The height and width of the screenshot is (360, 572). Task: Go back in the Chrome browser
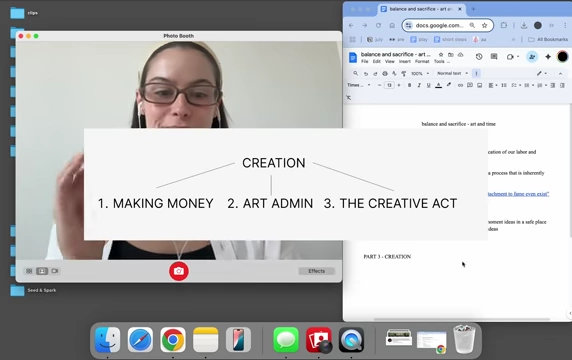[x=351, y=26]
